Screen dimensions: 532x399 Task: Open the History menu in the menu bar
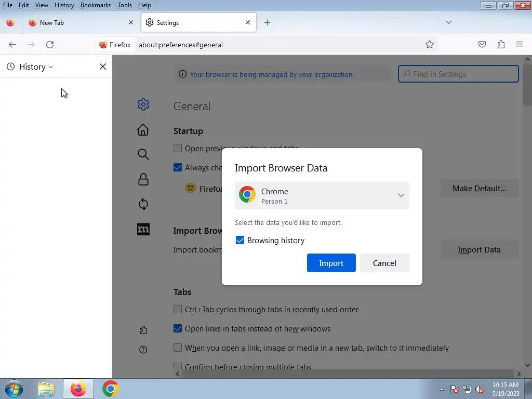[x=64, y=5]
